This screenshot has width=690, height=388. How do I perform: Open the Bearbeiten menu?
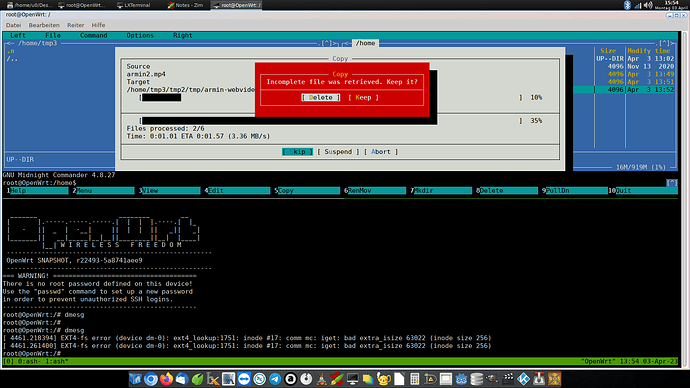click(x=44, y=25)
